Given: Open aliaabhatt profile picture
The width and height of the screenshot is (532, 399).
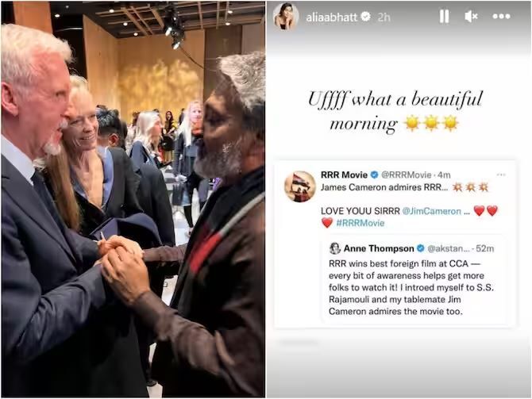Looking at the screenshot, I should (x=286, y=17).
